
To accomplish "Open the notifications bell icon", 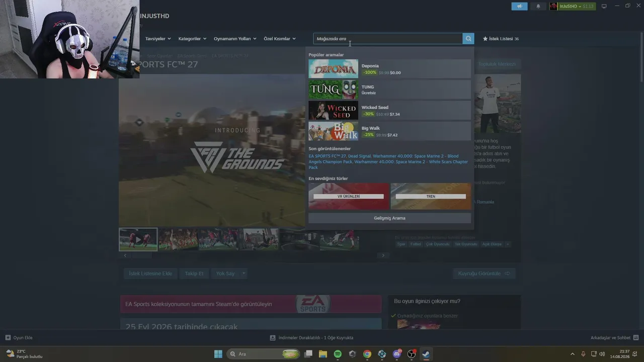I will point(538,6).
